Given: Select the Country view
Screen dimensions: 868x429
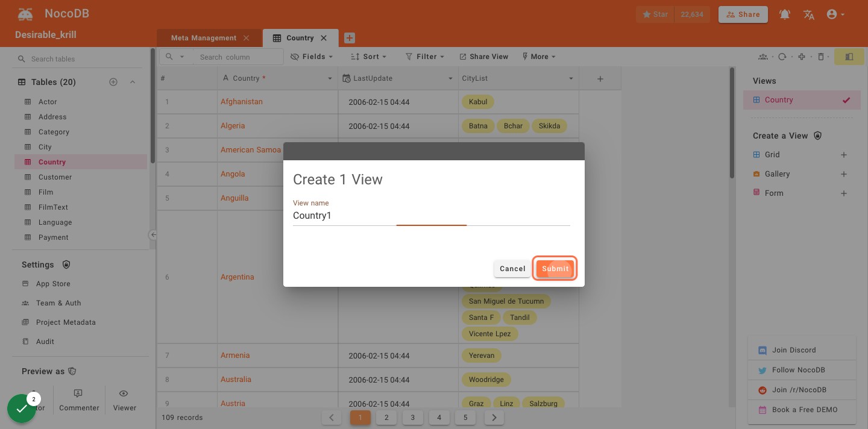Looking at the screenshot, I should click(x=802, y=100).
